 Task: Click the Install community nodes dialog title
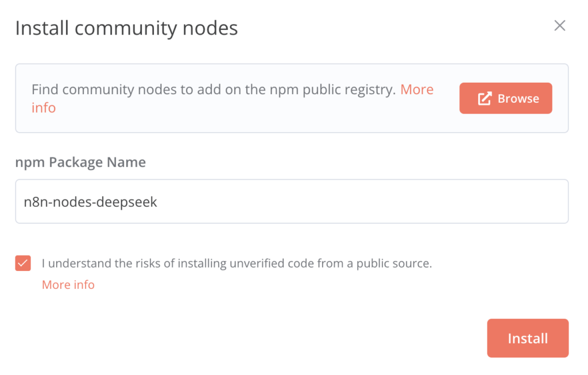coord(126,28)
